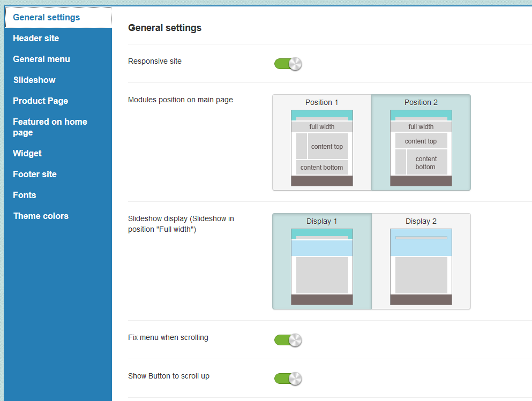Toggle the Responsive site switch
The width and height of the screenshot is (532, 401).
(288, 64)
